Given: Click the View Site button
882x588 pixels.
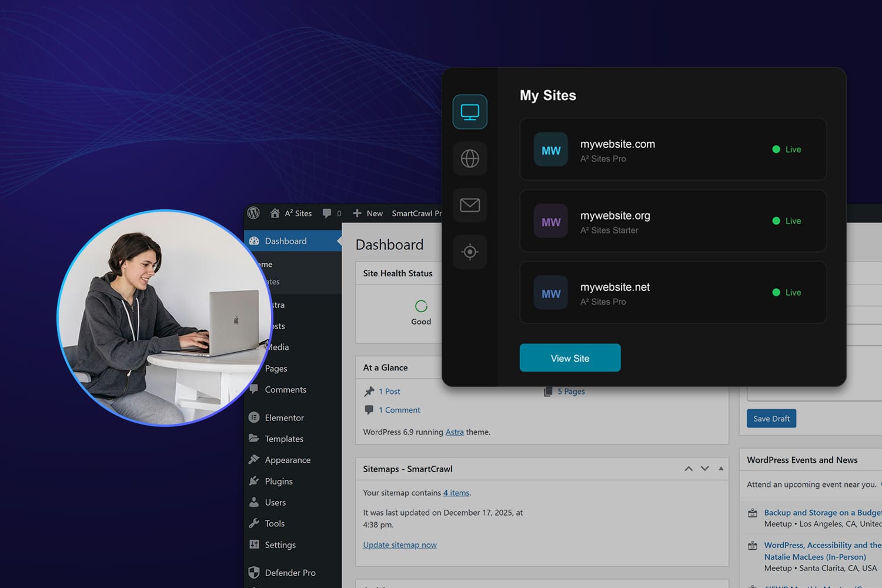Looking at the screenshot, I should pyautogui.click(x=570, y=358).
